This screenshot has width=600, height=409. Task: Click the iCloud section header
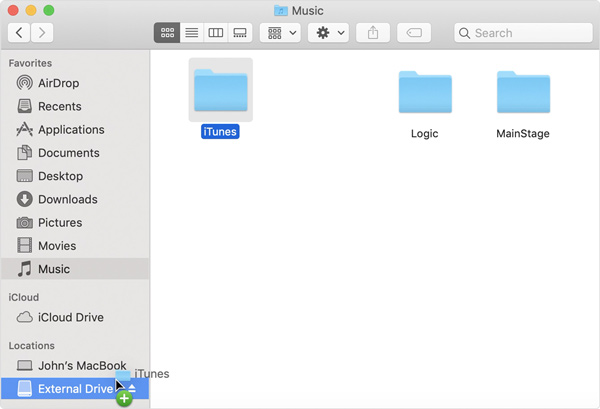[24, 297]
